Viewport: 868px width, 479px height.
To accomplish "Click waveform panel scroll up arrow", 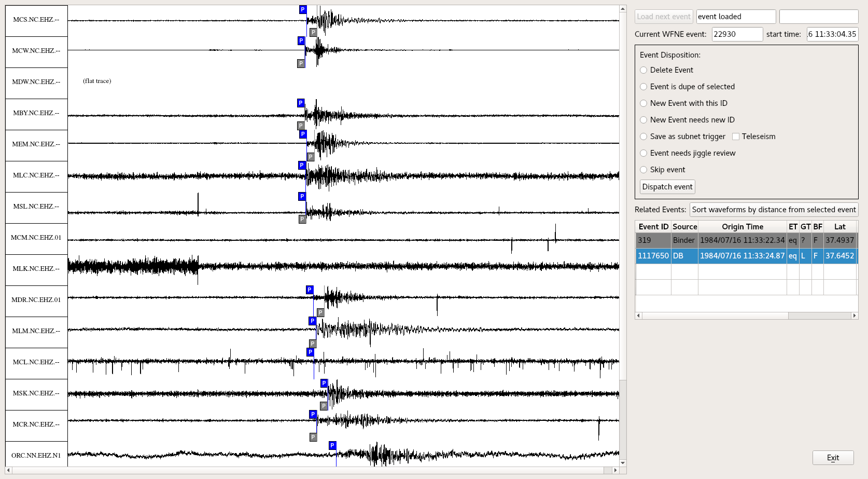I will (x=623, y=9).
